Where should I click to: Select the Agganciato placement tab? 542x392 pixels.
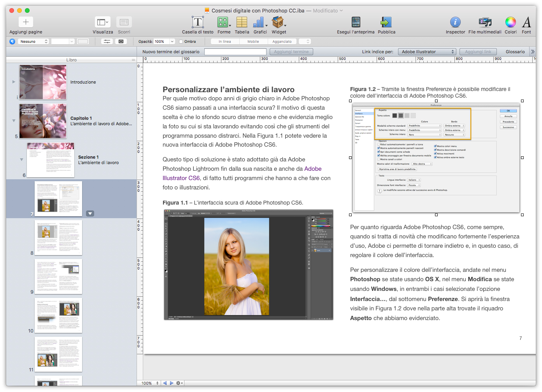click(282, 42)
